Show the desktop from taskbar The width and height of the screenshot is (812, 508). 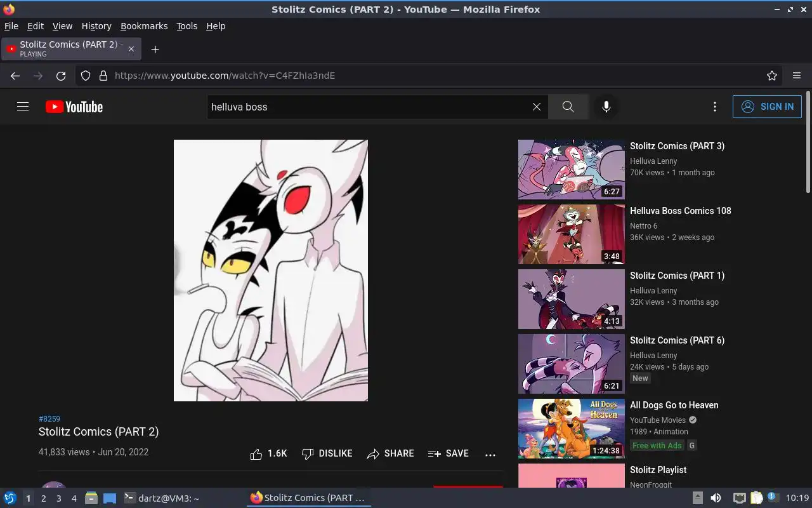pyautogui.click(x=110, y=498)
